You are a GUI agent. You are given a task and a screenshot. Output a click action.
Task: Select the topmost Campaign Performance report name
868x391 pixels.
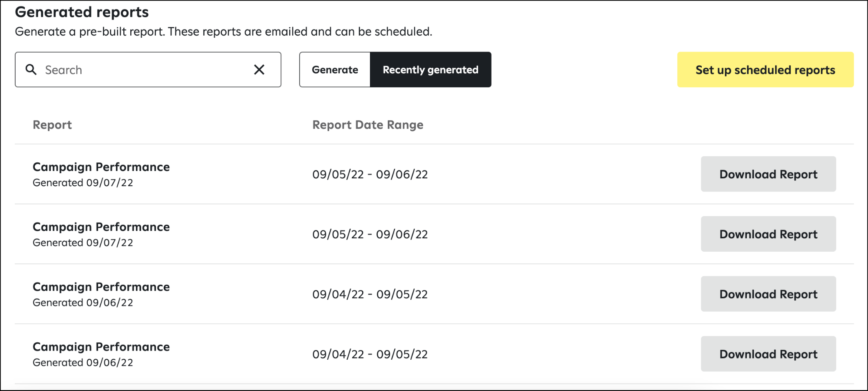(x=101, y=167)
